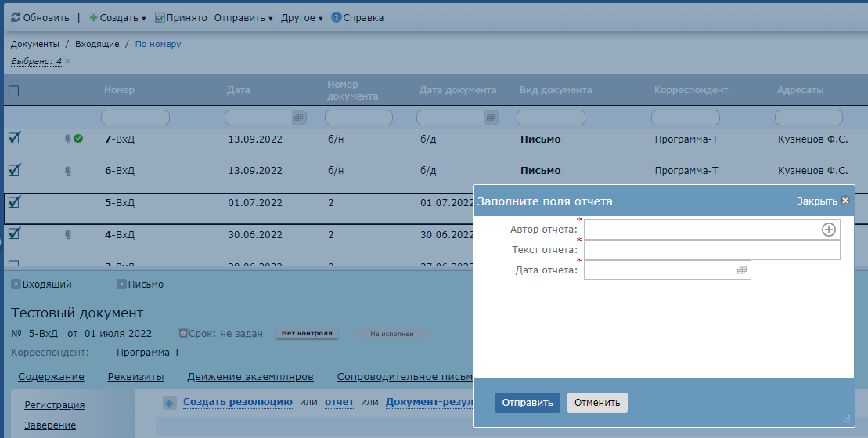Click blue plus icon before Создать резолюцию

169,403
